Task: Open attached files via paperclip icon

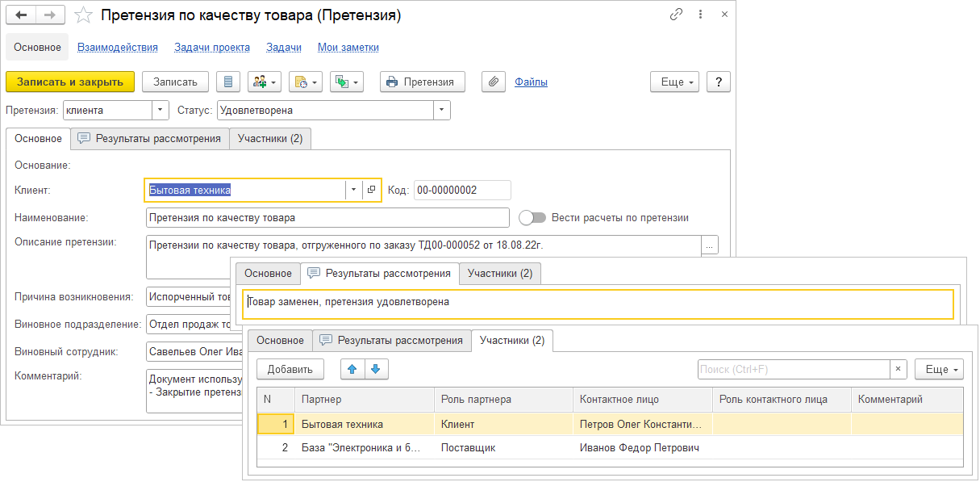Action: (x=494, y=82)
